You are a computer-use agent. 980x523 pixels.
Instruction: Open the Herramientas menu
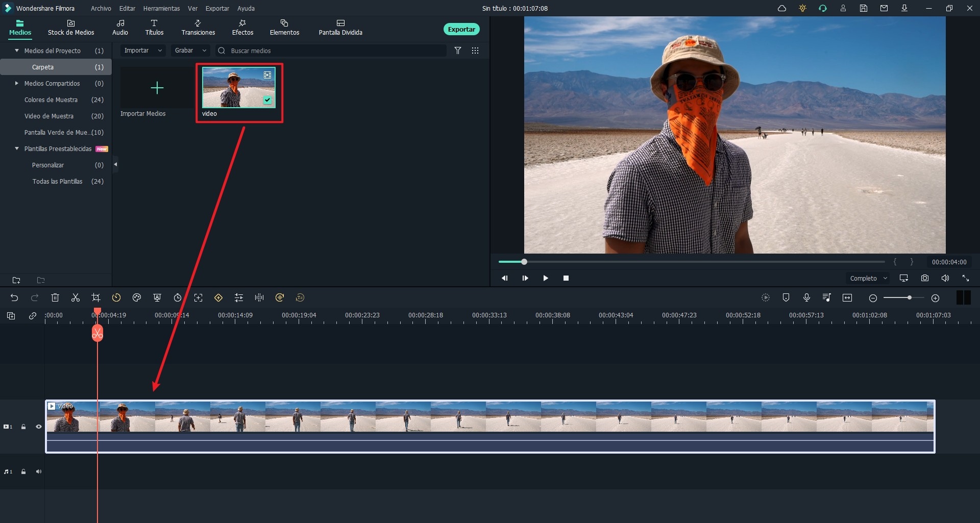click(x=161, y=8)
